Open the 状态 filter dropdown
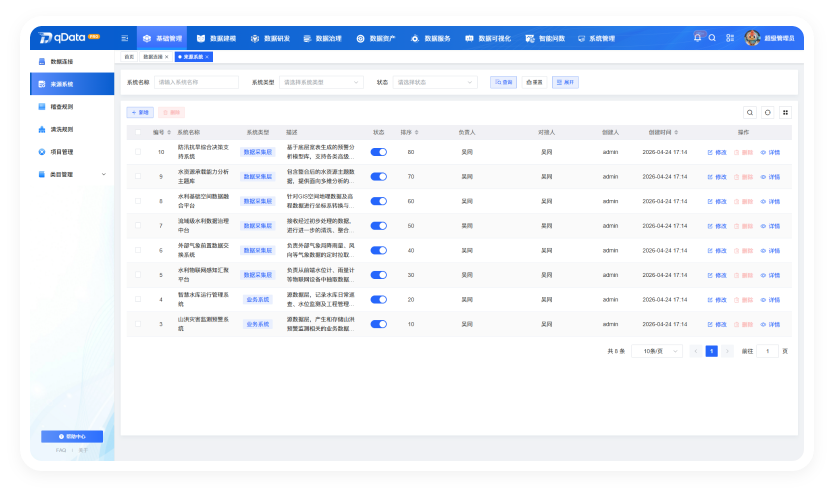The height and width of the screenshot is (495, 834). [x=435, y=82]
